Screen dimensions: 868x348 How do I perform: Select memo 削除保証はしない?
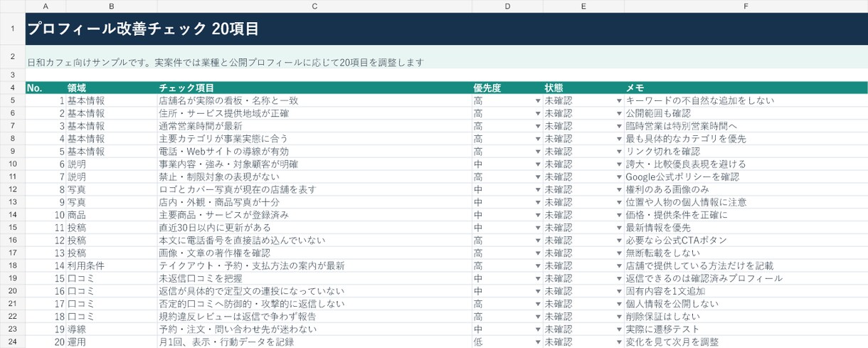(x=746, y=317)
